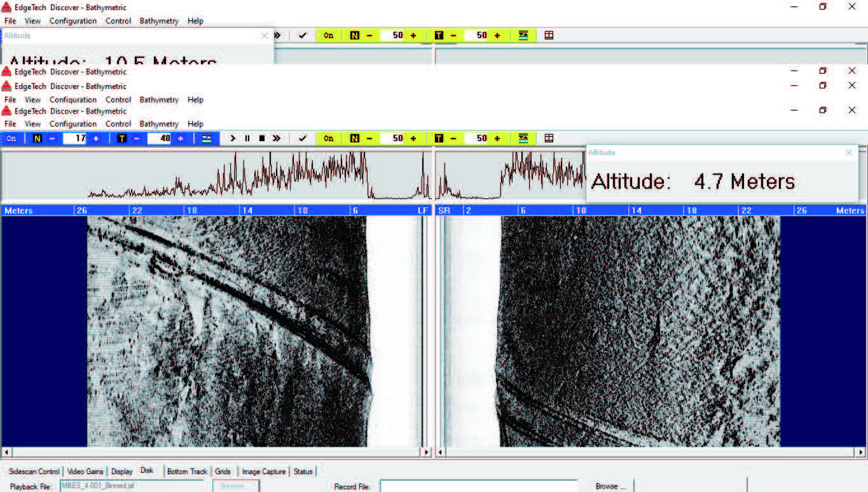868x492 pixels.
Task: Click the Record File text field
Action: coord(479,486)
